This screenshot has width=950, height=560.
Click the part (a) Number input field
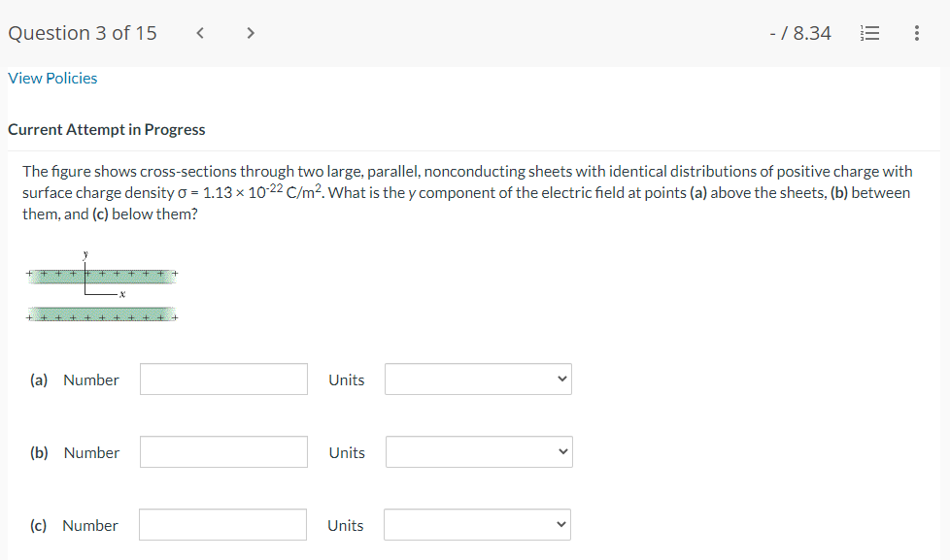(223, 379)
